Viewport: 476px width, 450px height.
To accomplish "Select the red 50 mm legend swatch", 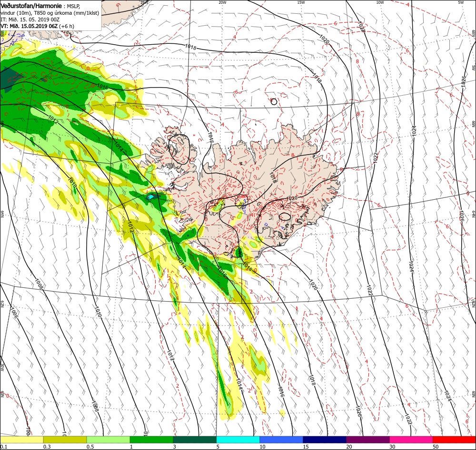I will pyautogui.click(x=454, y=440).
